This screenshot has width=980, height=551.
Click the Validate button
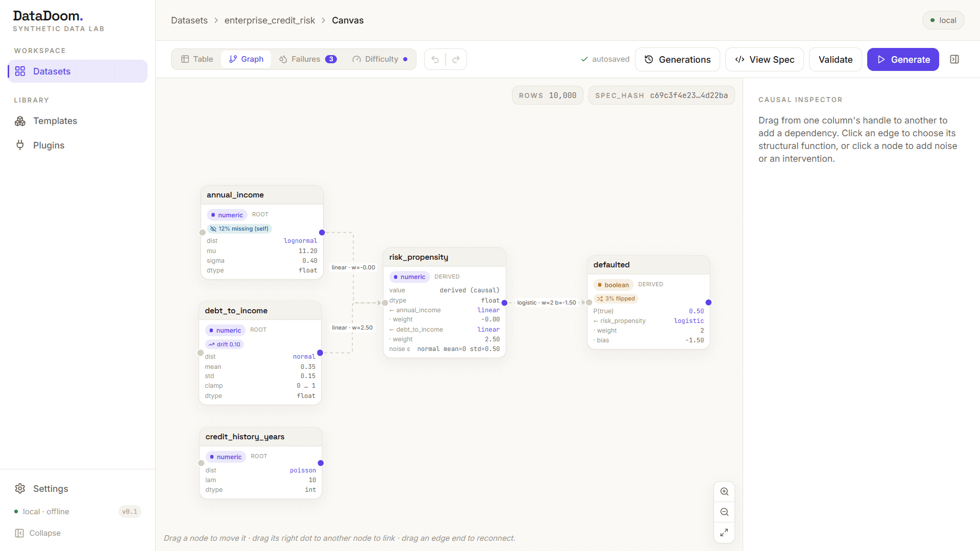pyautogui.click(x=836, y=60)
